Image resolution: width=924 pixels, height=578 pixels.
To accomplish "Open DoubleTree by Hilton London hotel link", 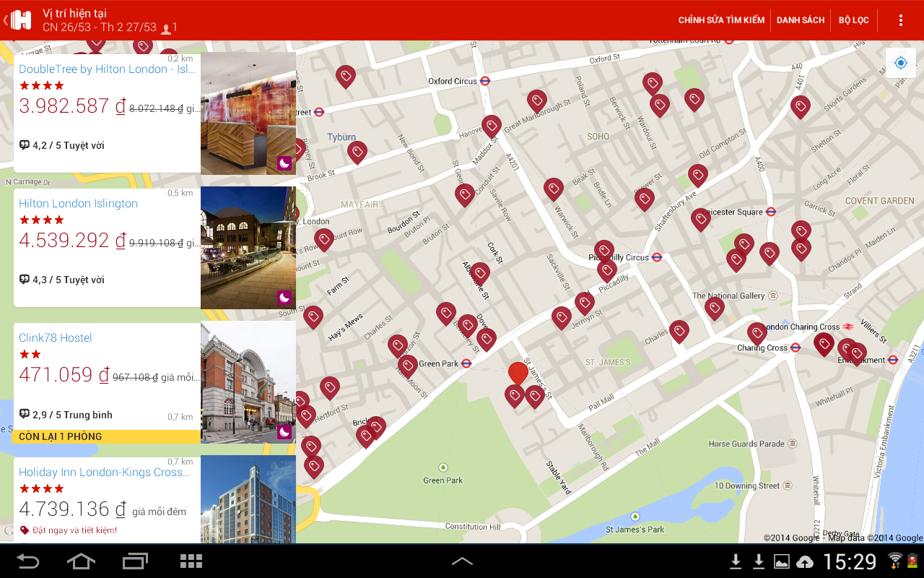I will click(x=107, y=69).
